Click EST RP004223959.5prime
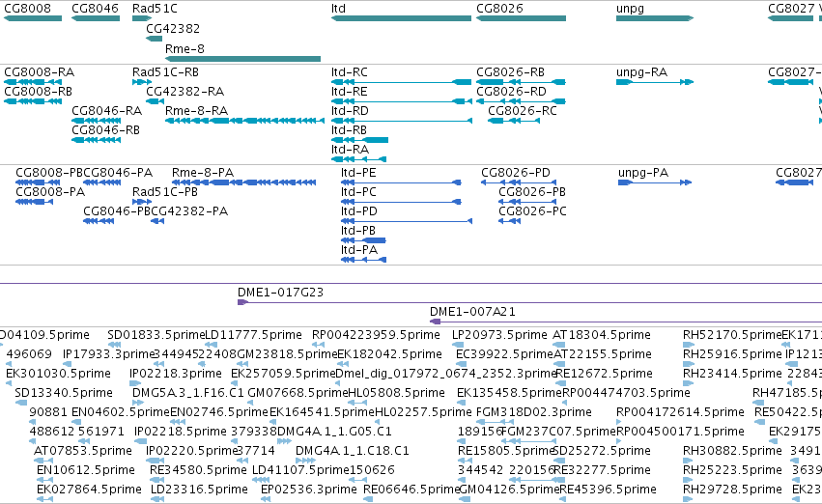 [376, 335]
